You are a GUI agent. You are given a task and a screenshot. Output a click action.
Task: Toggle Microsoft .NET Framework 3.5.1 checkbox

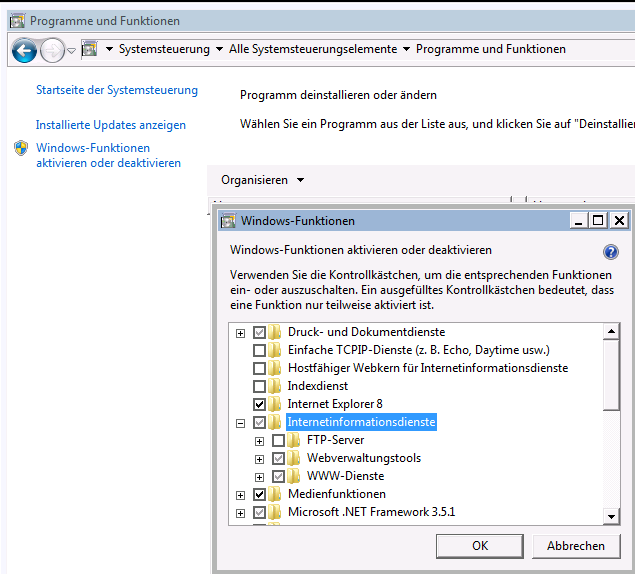259,512
